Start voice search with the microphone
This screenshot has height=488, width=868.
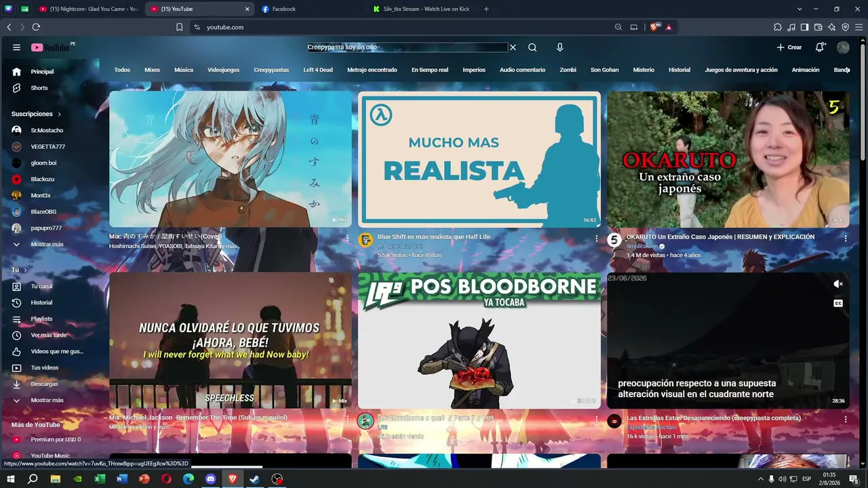tap(560, 47)
